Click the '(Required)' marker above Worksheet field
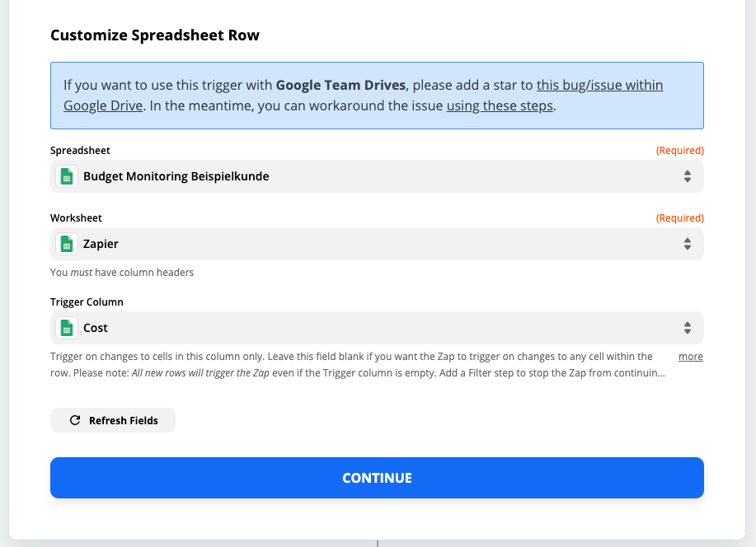 pyautogui.click(x=680, y=217)
